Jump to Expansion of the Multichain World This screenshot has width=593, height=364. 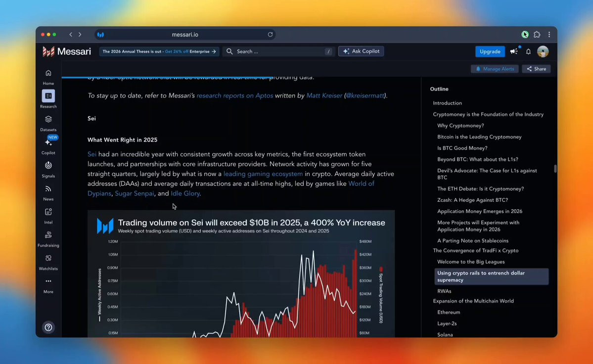click(x=473, y=301)
